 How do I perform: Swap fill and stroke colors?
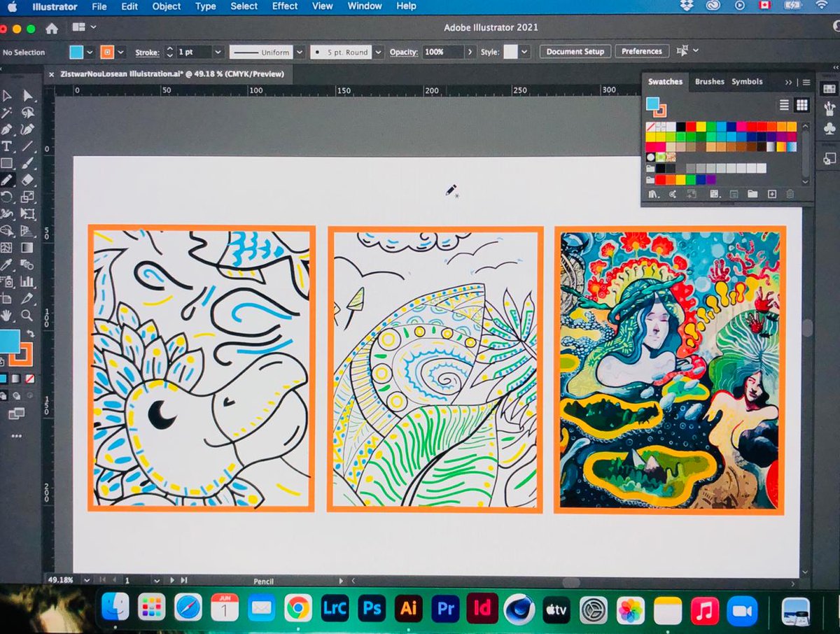(31, 334)
